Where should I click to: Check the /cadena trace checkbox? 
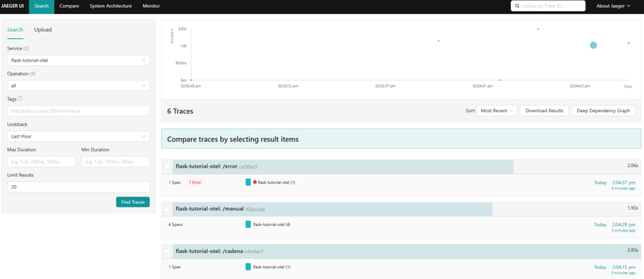167,251
